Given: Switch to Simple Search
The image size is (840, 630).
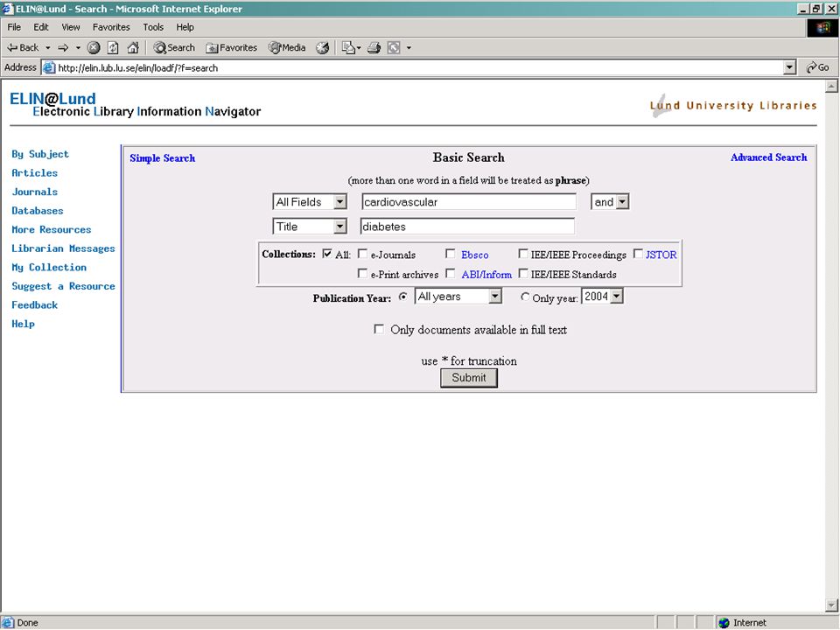Looking at the screenshot, I should coord(163,158).
